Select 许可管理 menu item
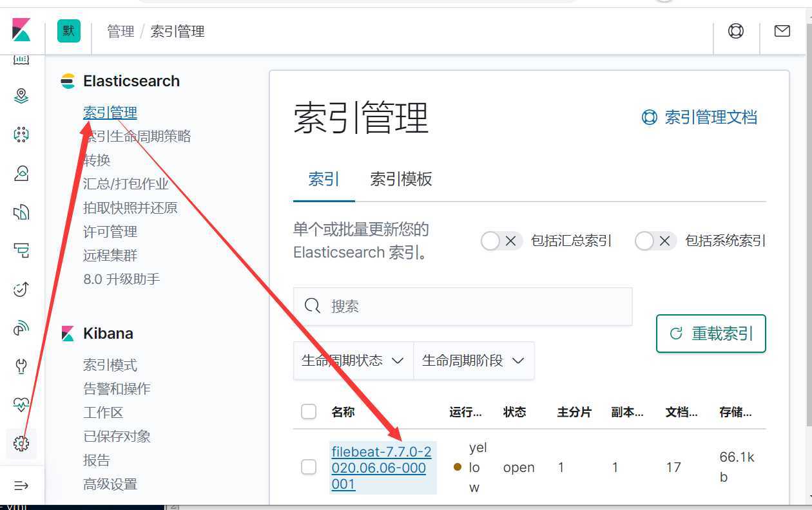The image size is (812, 510). tap(110, 232)
